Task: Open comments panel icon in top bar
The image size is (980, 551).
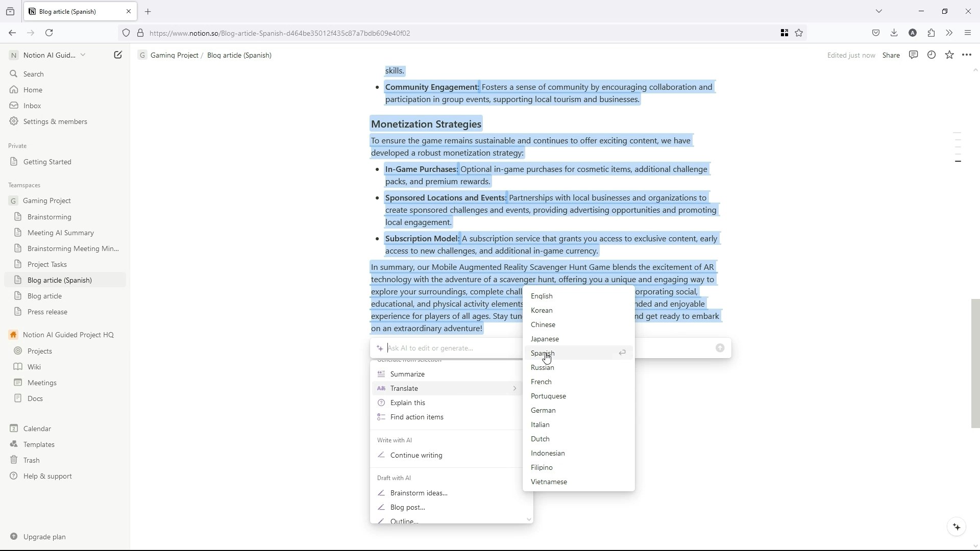Action: pos(914,55)
